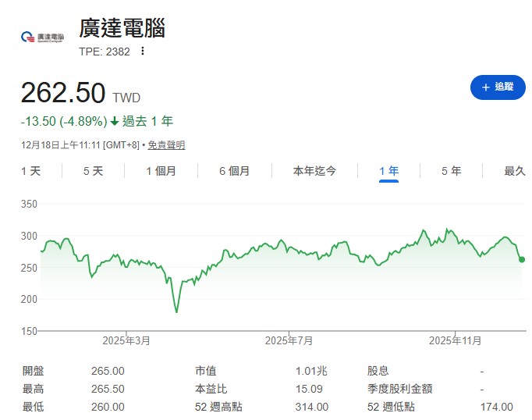
Task: Switch chart to 5 天 range
Action: (94, 171)
